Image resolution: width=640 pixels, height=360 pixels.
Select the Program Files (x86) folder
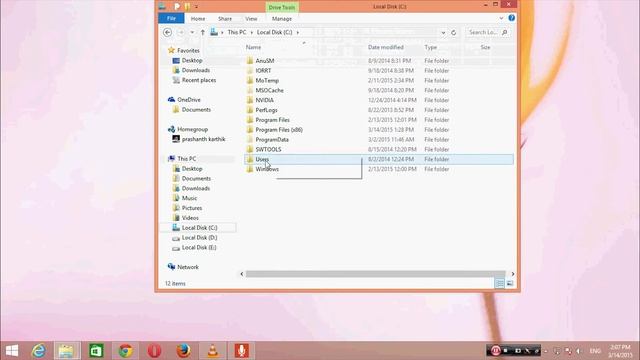click(x=279, y=130)
